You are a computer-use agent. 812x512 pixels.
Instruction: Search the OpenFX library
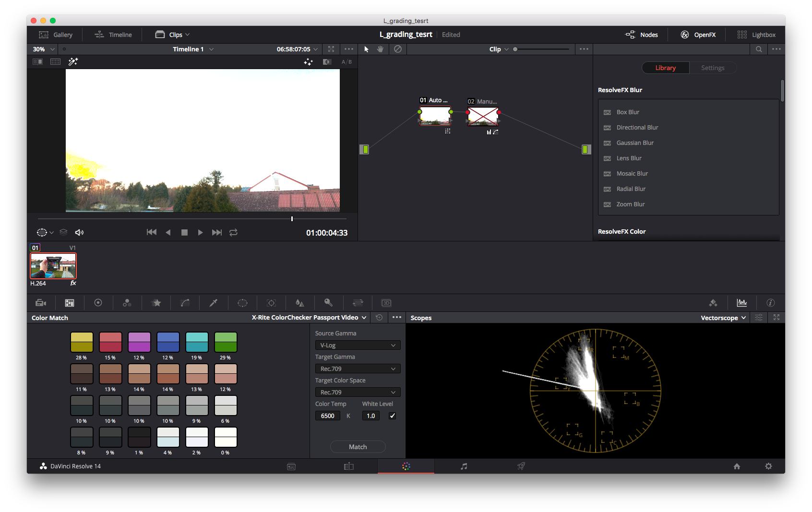pos(759,49)
